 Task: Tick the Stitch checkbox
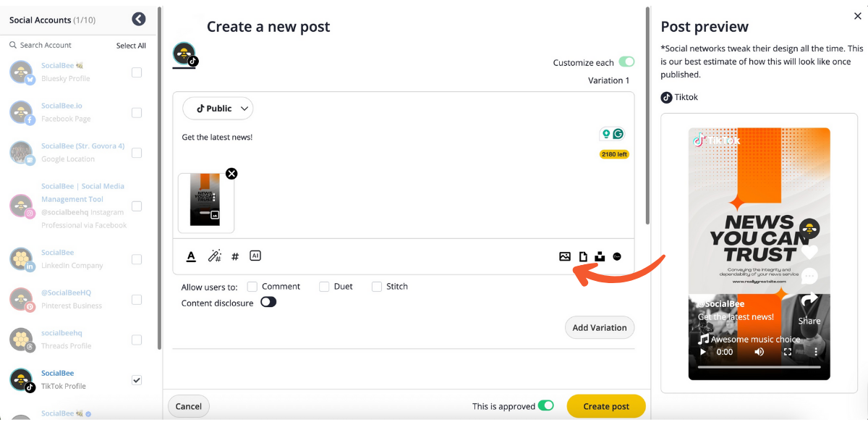coord(377,287)
